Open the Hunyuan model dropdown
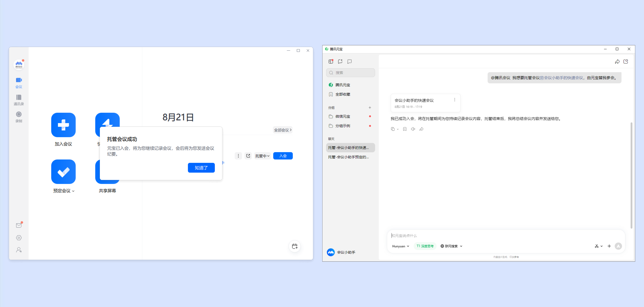 coord(401,246)
